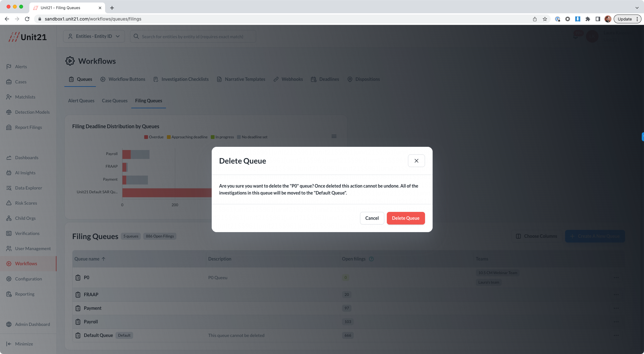Sort by Queue name column arrow
Viewport: 644px width, 354px height.
pos(103,259)
